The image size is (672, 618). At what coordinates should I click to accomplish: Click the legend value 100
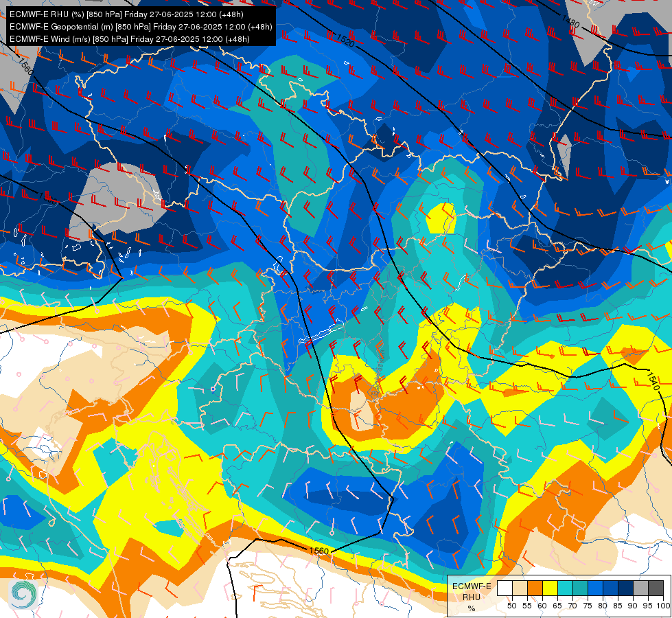663,606
